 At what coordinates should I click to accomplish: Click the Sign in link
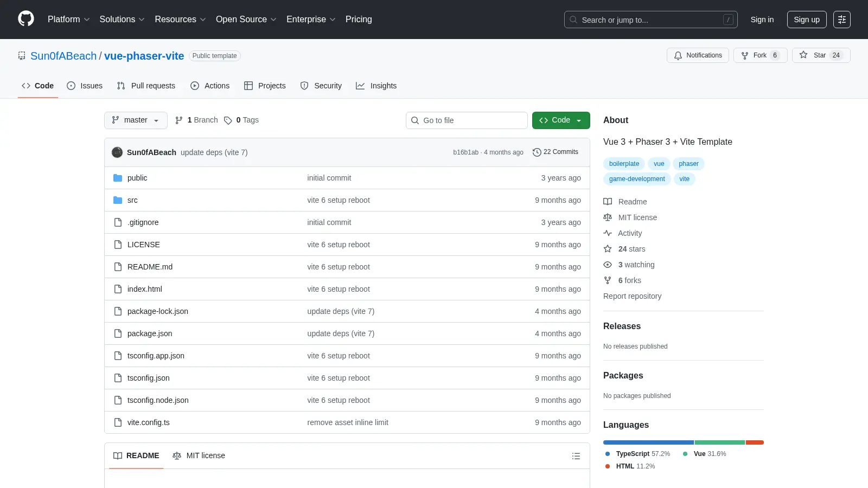pyautogui.click(x=762, y=20)
